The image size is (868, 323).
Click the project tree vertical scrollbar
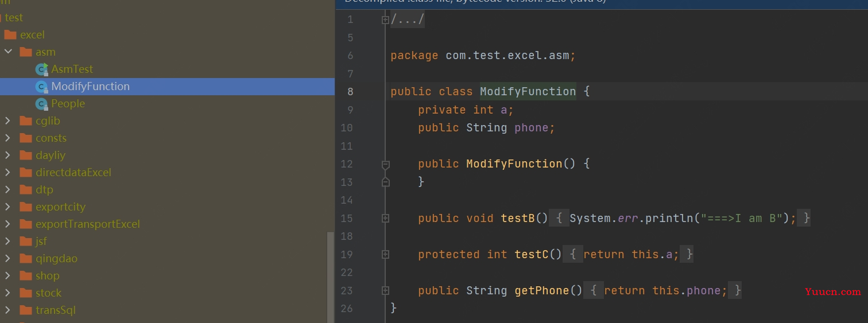330,277
